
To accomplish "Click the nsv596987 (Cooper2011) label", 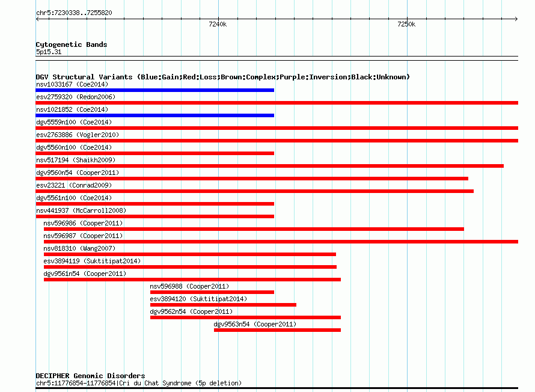I will (x=83, y=236).
